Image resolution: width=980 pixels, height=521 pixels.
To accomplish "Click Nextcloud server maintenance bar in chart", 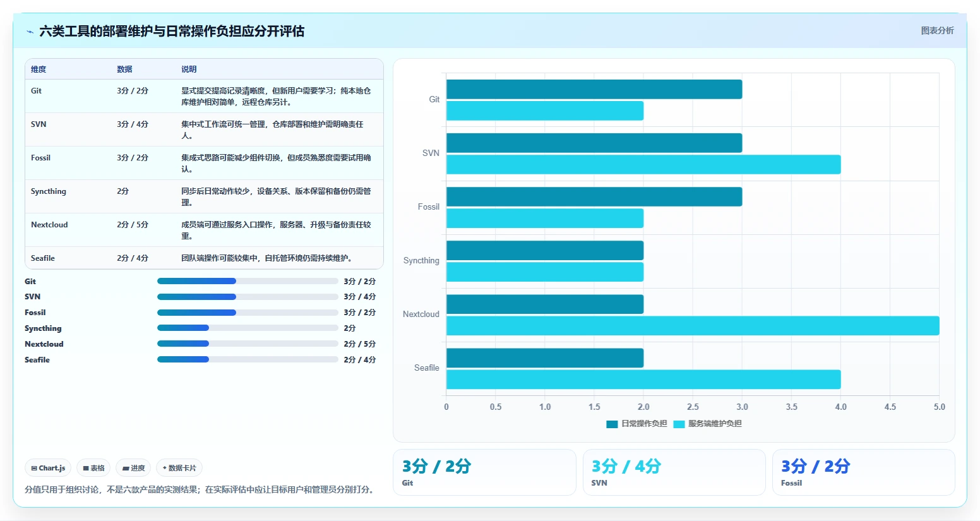I will pyautogui.click(x=693, y=326).
